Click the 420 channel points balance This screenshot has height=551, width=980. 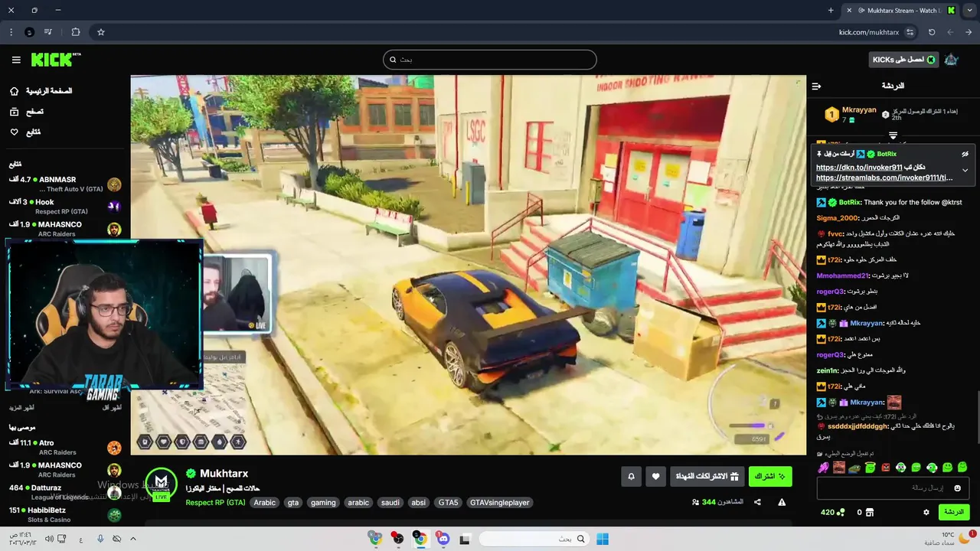[832, 512]
